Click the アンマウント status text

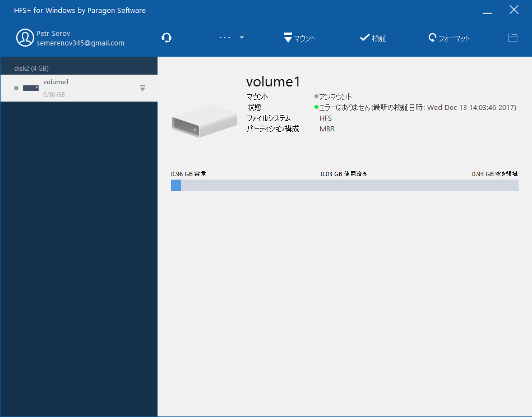[x=335, y=97]
